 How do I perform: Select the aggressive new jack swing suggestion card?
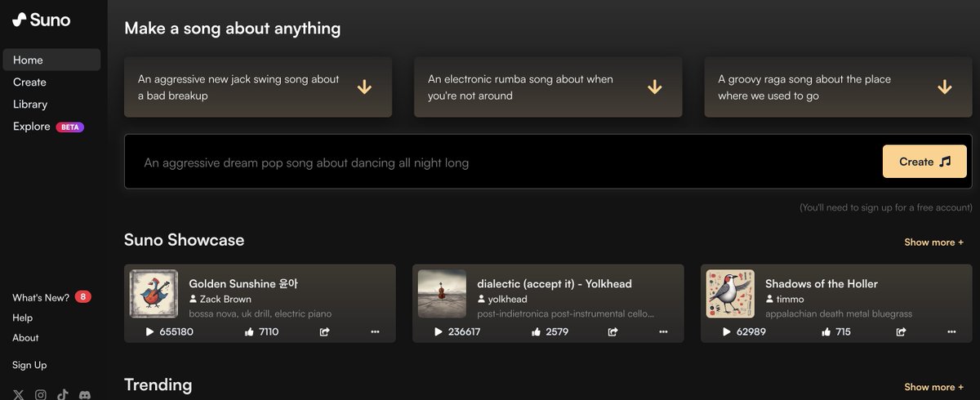tap(258, 87)
